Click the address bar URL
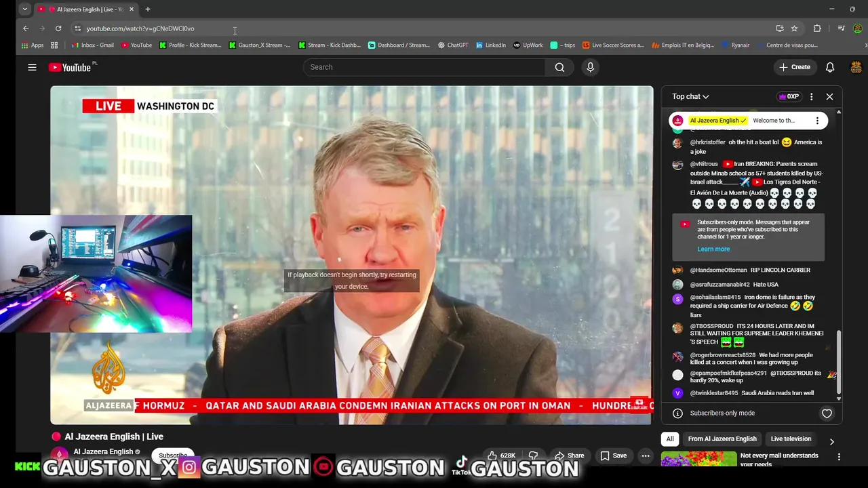 140,28
